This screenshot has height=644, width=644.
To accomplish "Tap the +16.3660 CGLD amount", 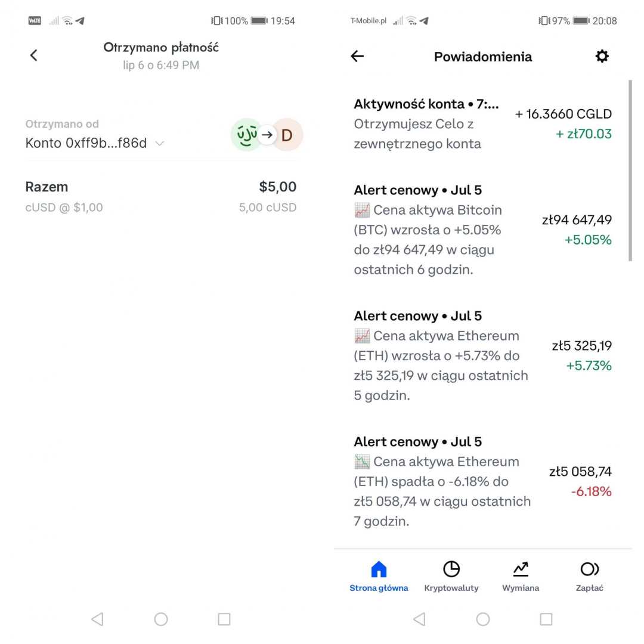I will [563, 114].
